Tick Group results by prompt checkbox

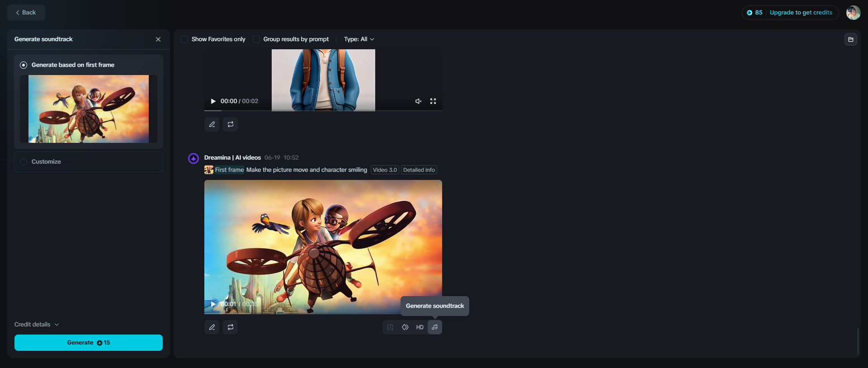click(x=256, y=39)
